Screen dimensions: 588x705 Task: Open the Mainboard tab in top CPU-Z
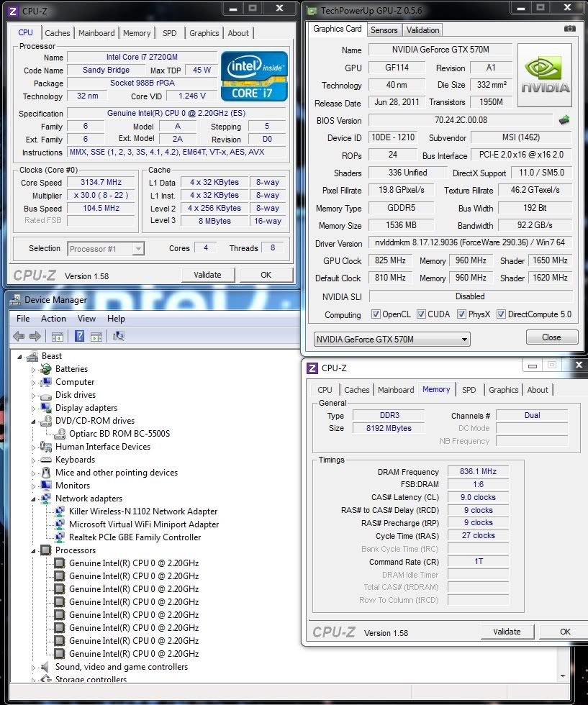click(x=96, y=33)
